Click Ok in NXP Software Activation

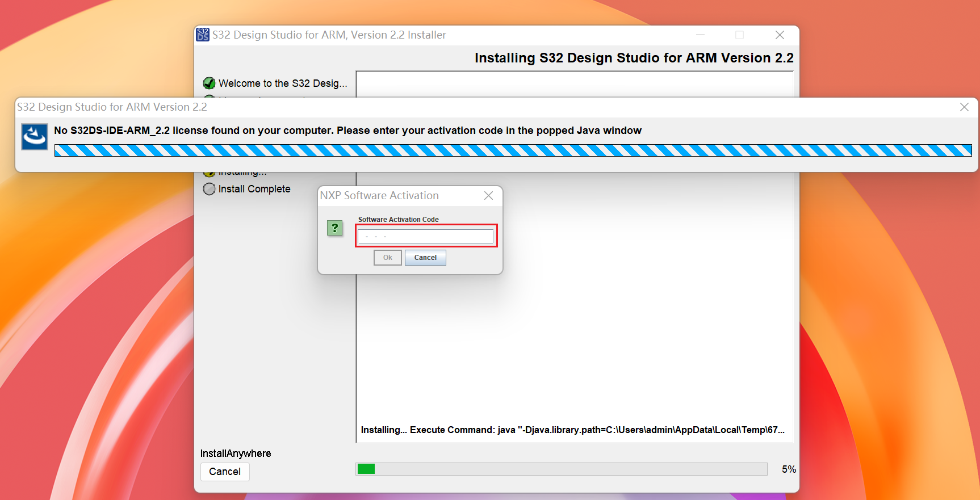tap(388, 258)
